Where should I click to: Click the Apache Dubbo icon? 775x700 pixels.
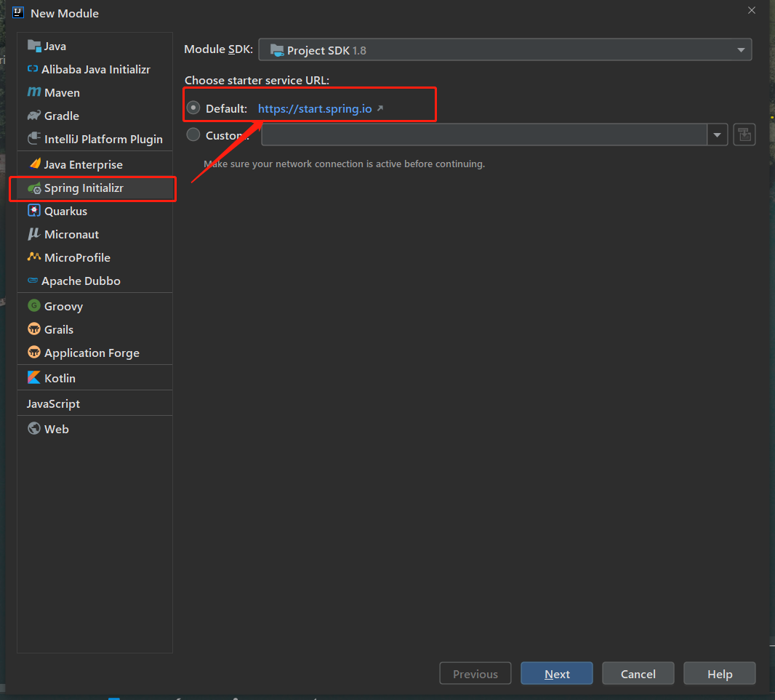(x=33, y=281)
